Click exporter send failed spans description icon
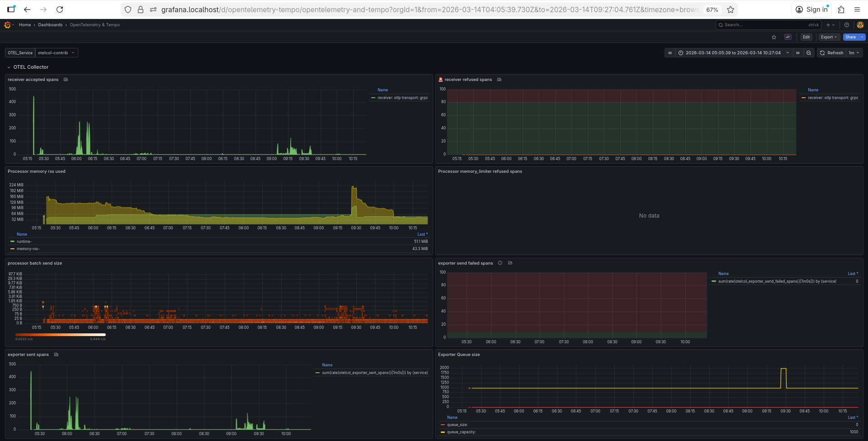Screen dimensions: 868x441 pyautogui.click(x=510, y=263)
